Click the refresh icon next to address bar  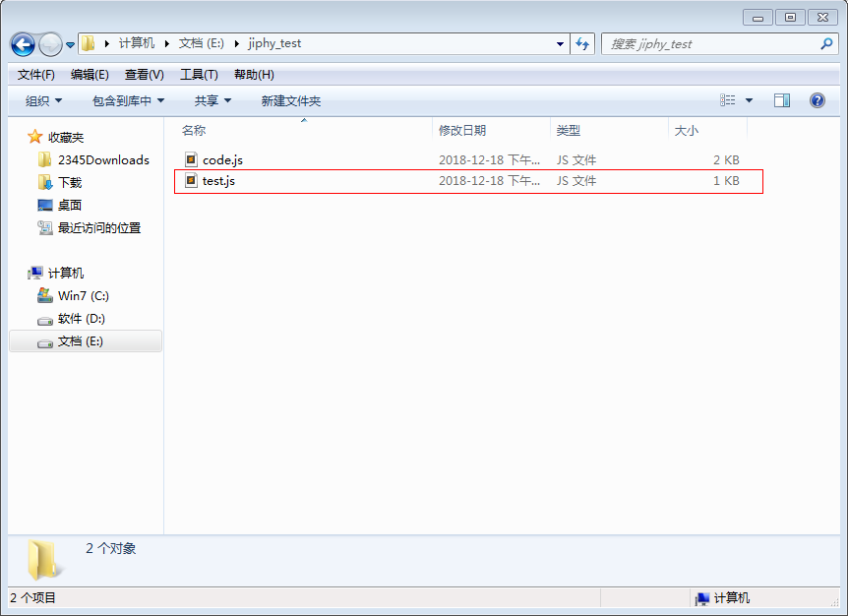pos(580,43)
